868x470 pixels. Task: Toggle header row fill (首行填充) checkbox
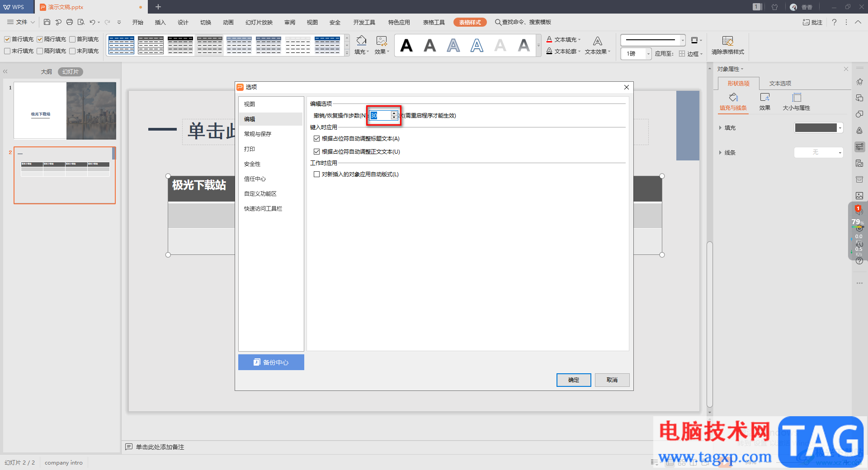7,39
